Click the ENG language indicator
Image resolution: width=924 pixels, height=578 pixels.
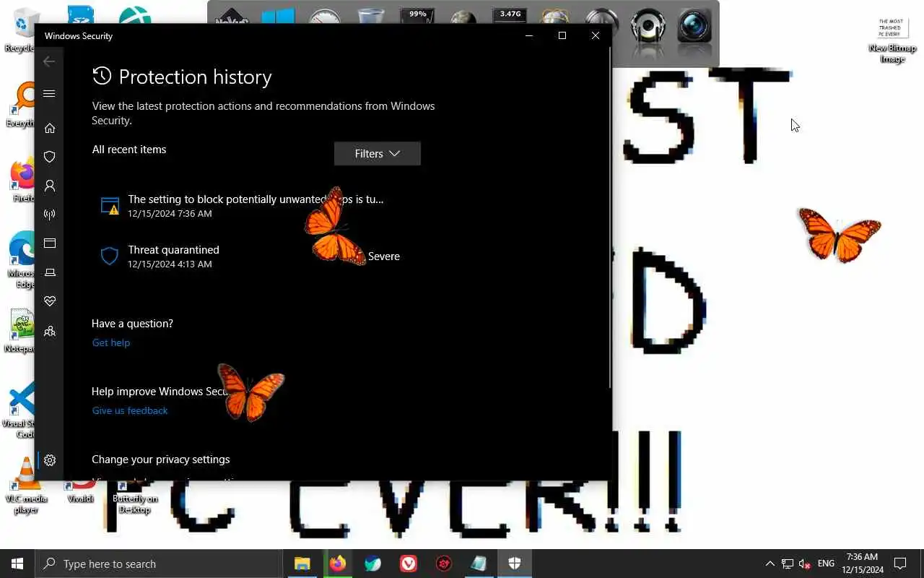pyautogui.click(x=827, y=564)
